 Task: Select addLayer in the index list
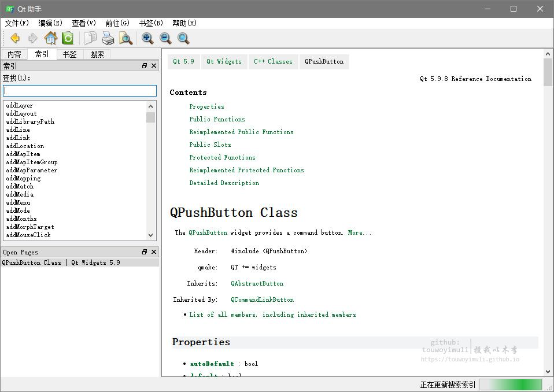[20, 106]
